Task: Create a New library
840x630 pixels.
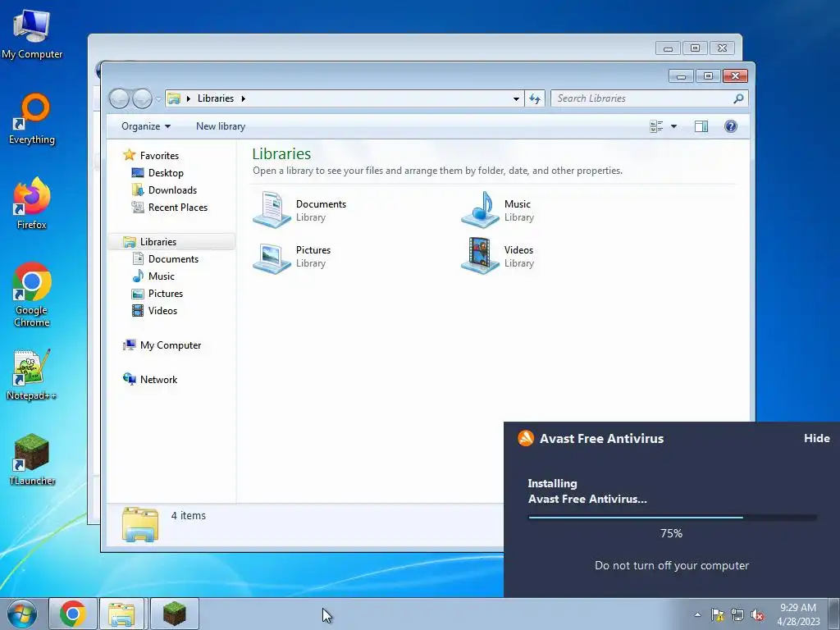Action: [x=221, y=126]
